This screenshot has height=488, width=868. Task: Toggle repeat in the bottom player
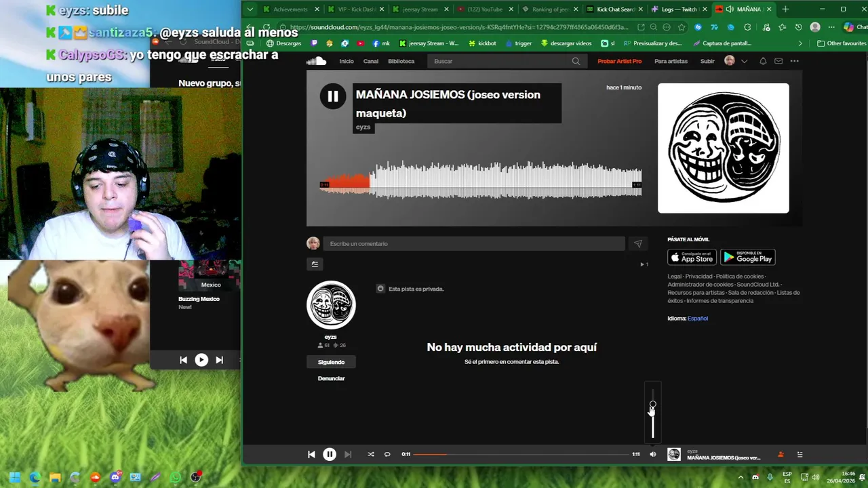387,454
